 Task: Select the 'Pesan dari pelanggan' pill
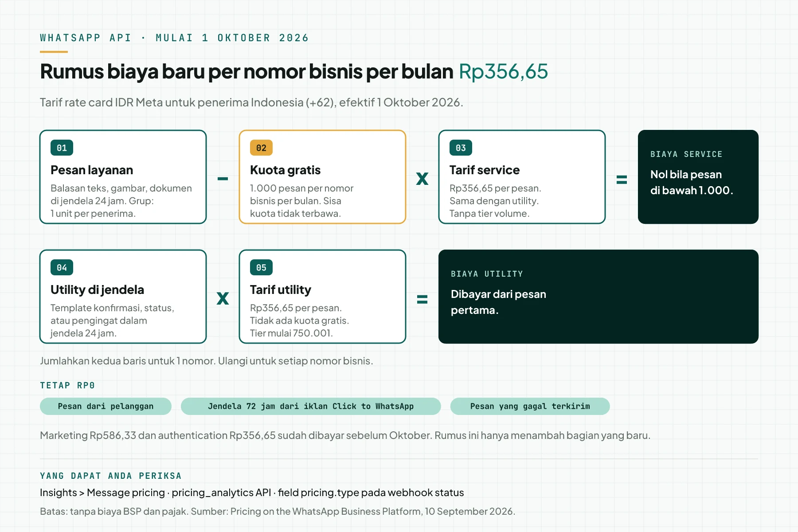(106, 406)
